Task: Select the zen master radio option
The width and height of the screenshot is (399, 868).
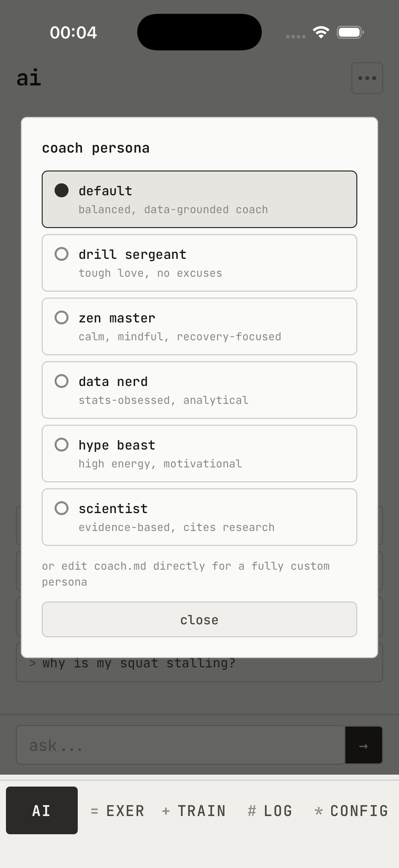Action: point(62,317)
